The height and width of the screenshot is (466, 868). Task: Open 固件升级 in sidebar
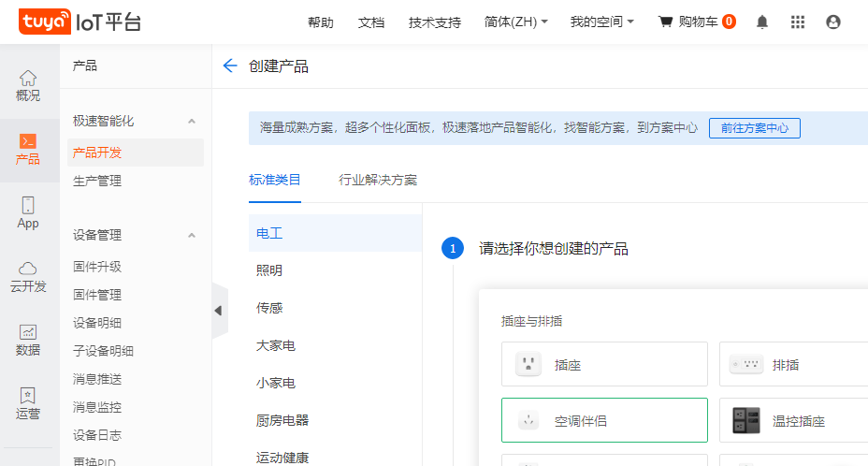pyautogui.click(x=97, y=267)
